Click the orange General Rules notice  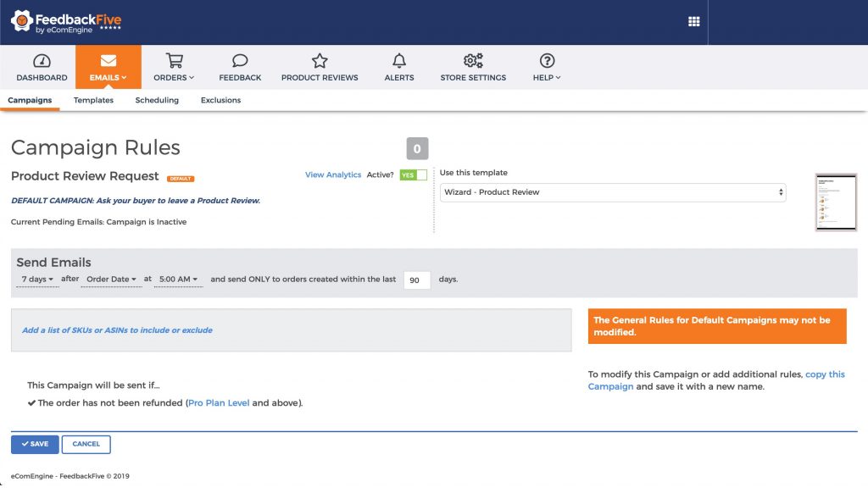pyautogui.click(x=717, y=326)
